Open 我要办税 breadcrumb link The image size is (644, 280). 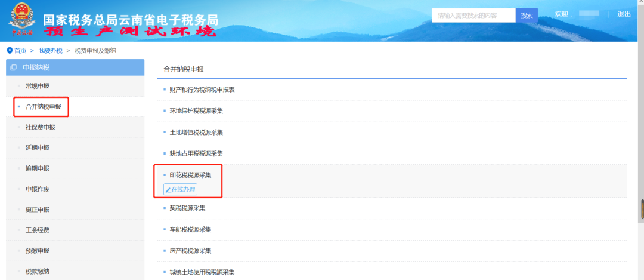pyautogui.click(x=51, y=51)
